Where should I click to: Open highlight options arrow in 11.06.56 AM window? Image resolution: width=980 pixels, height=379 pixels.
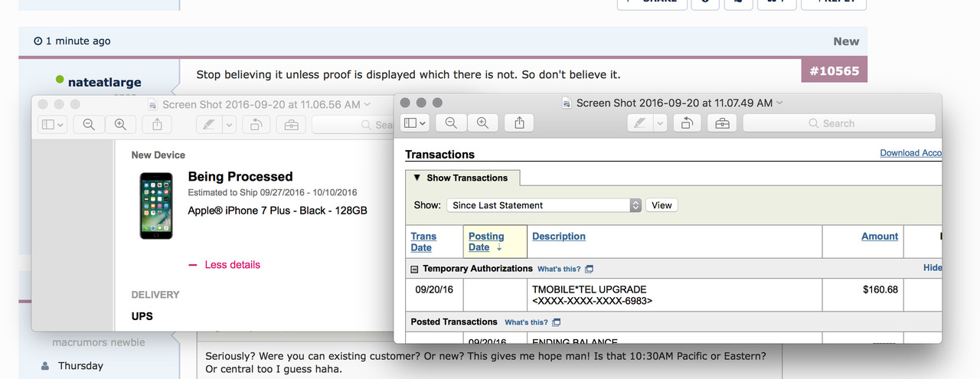point(228,125)
